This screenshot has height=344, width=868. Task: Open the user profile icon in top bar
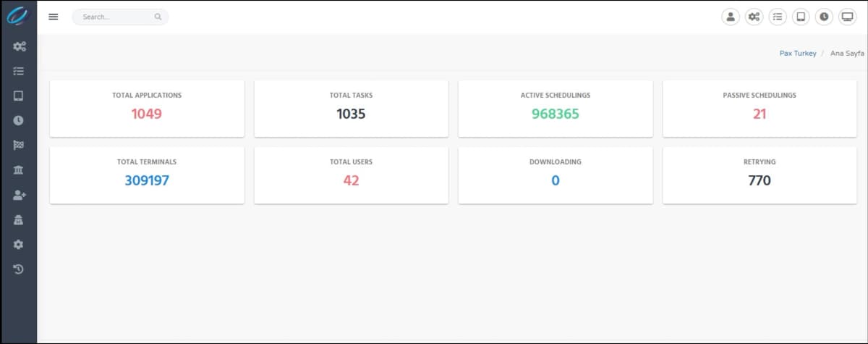tap(731, 17)
